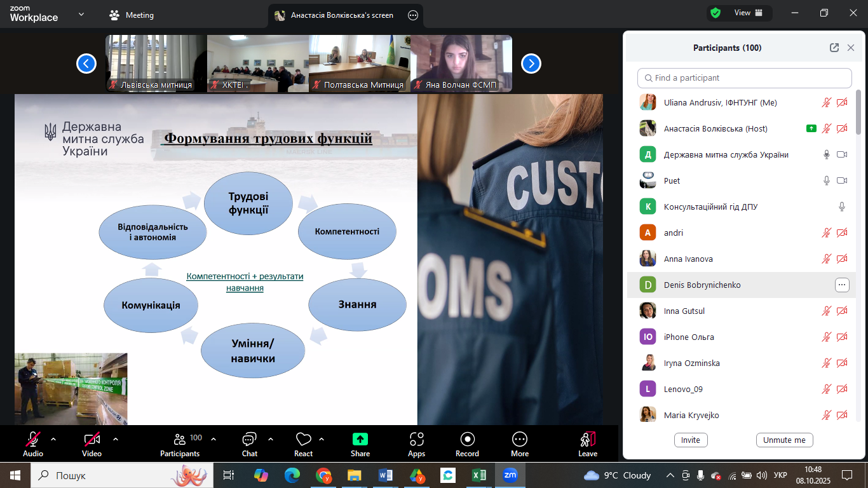The height and width of the screenshot is (488, 868).
Task: Switch to the Meeting tab
Action: pos(132,15)
